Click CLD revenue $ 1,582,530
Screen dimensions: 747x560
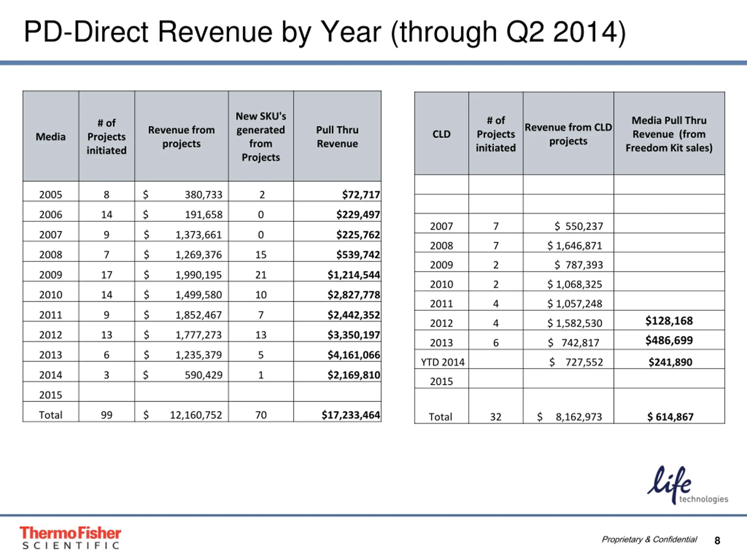pos(575,323)
